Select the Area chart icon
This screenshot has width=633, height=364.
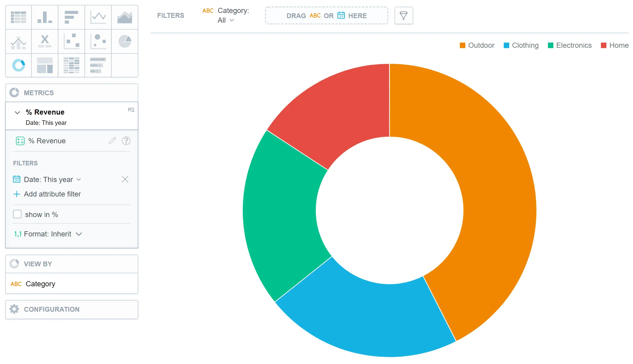click(125, 17)
